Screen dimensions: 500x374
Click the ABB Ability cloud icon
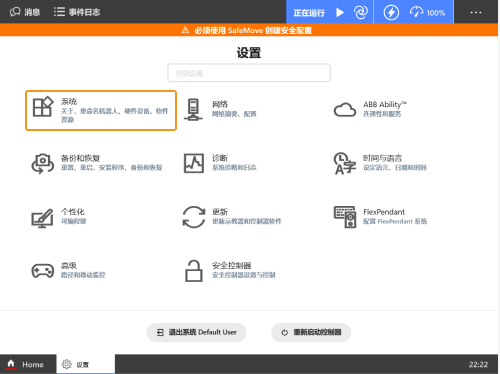pos(345,110)
